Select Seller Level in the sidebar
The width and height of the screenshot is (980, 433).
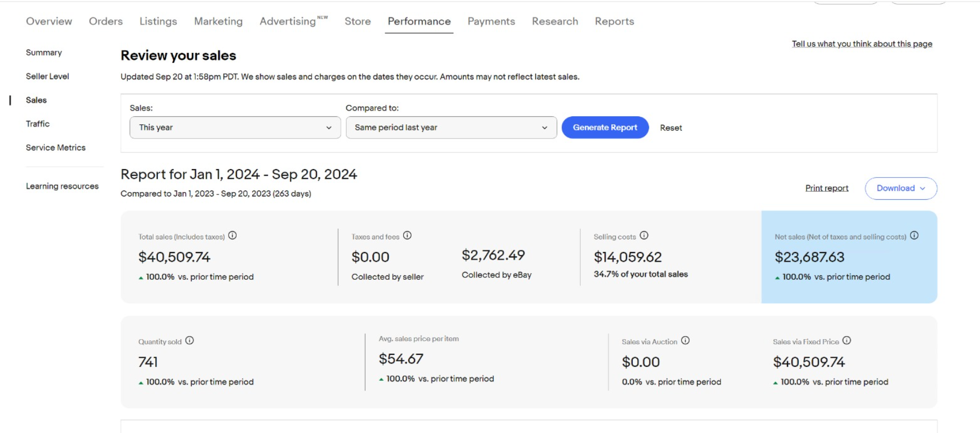point(47,76)
